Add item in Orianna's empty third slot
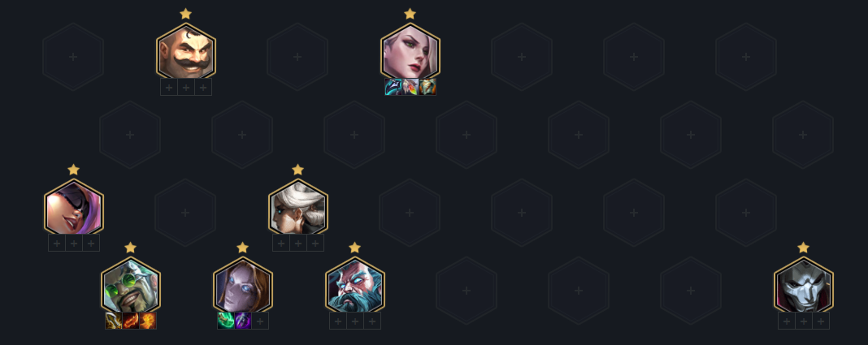The width and height of the screenshot is (868, 345). pos(260,321)
